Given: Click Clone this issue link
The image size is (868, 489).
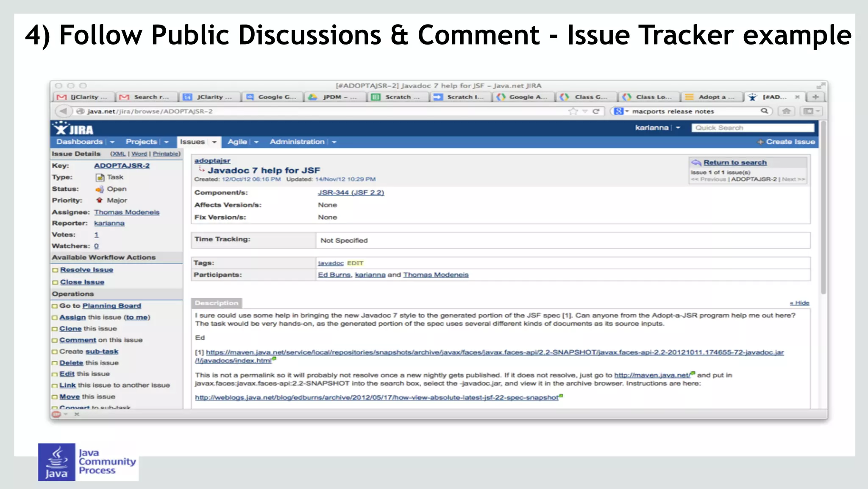Looking at the screenshot, I should coord(70,329).
